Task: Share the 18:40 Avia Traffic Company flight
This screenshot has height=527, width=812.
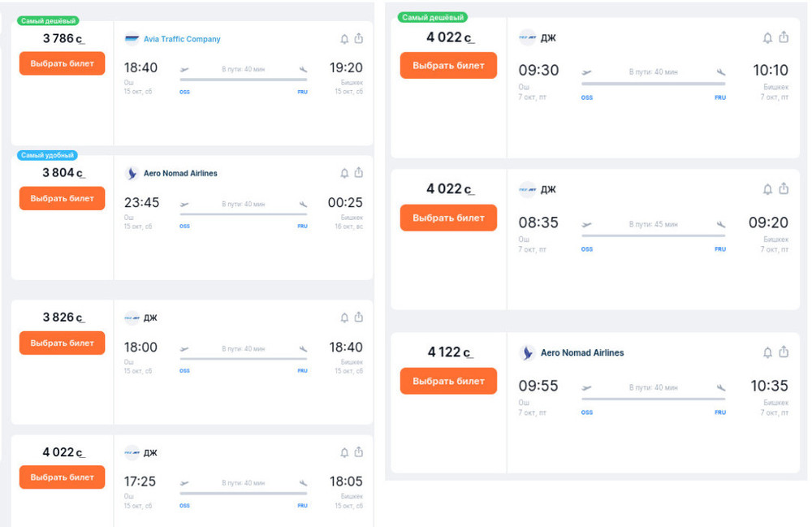Action: pyautogui.click(x=358, y=38)
